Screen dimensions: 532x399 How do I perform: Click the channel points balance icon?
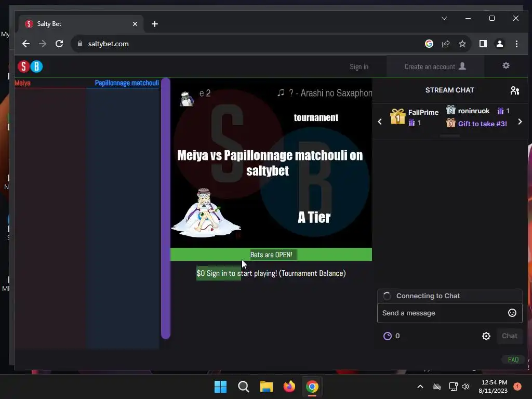pos(388,336)
